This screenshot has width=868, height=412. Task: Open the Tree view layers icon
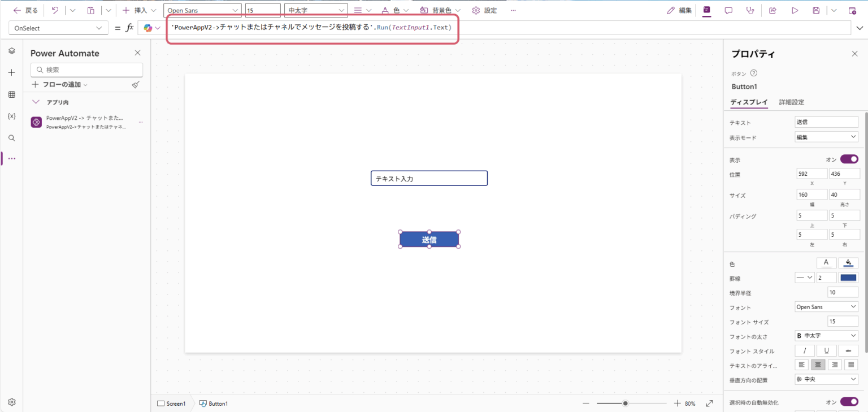coord(11,51)
